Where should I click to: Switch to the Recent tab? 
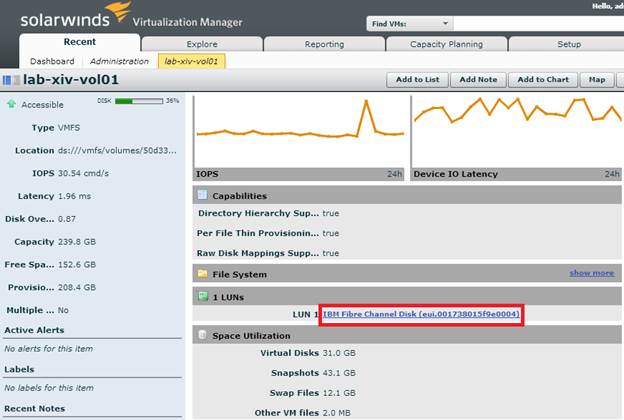click(80, 42)
